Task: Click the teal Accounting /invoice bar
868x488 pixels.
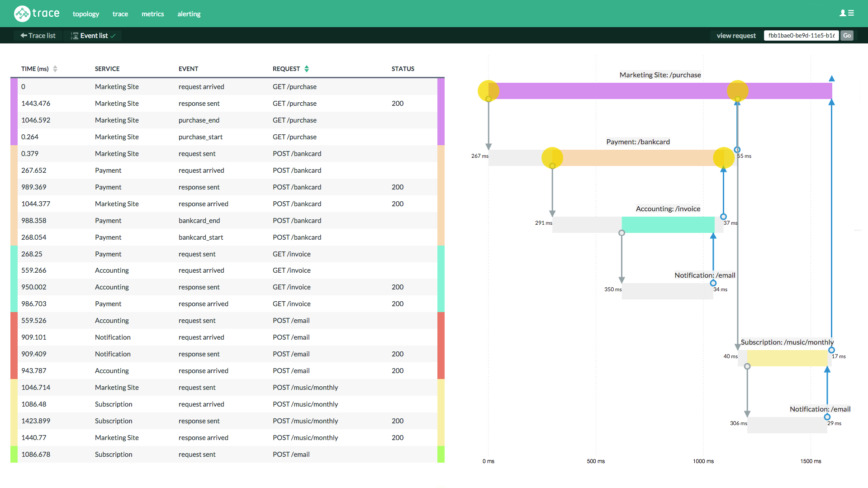Action: [668, 225]
